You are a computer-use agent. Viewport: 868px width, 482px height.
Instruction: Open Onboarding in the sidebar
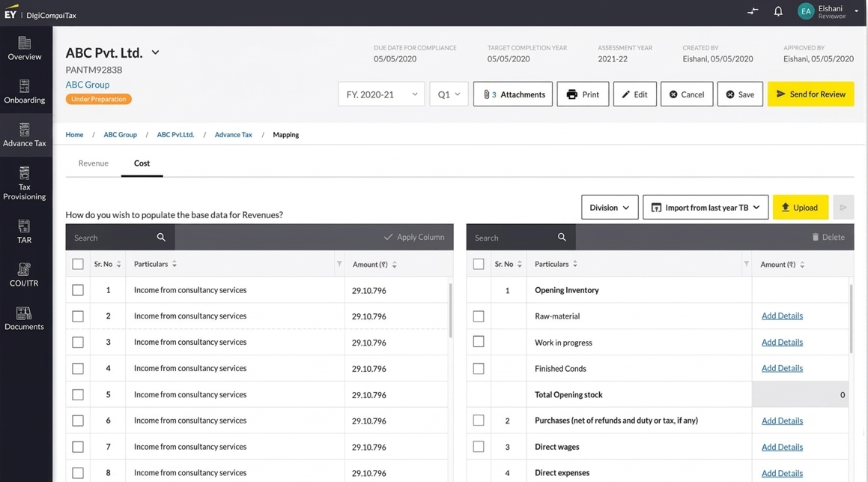coord(25,91)
